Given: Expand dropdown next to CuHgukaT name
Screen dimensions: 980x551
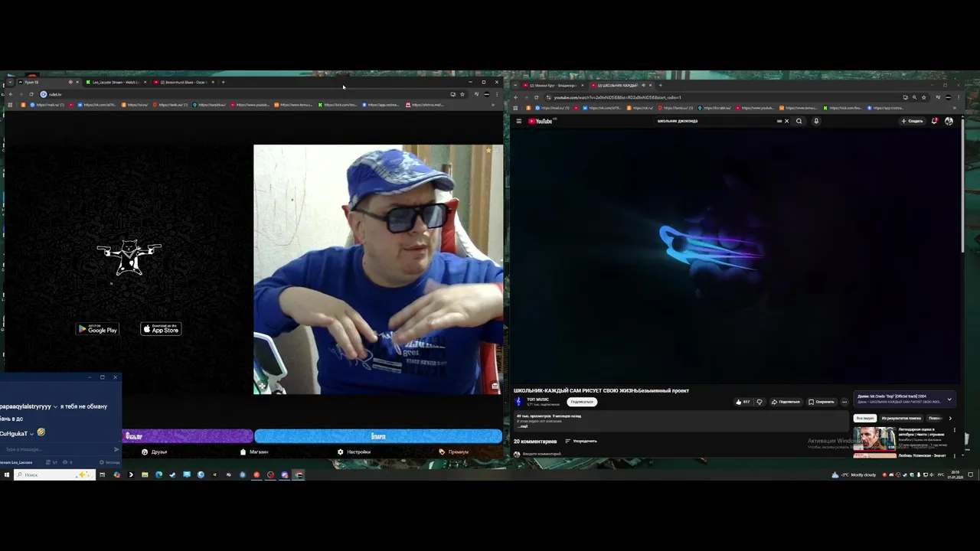Looking at the screenshot, I should [x=31, y=434].
